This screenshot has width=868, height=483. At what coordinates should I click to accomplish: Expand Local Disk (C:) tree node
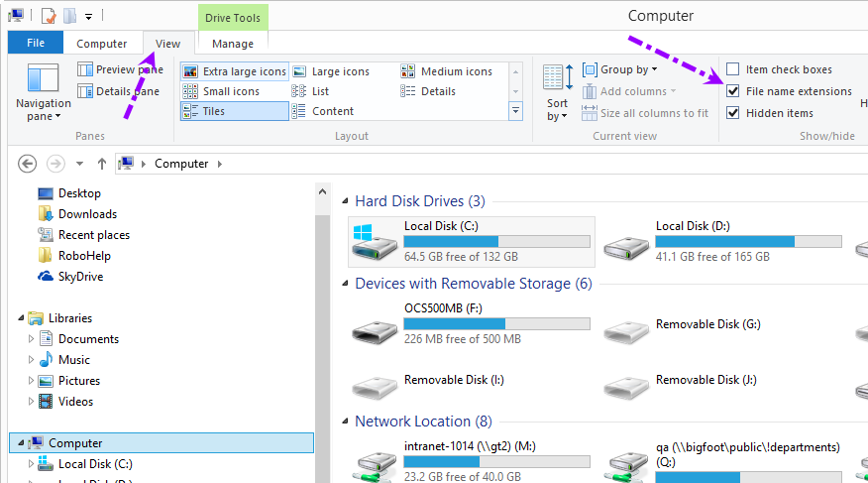31,464
